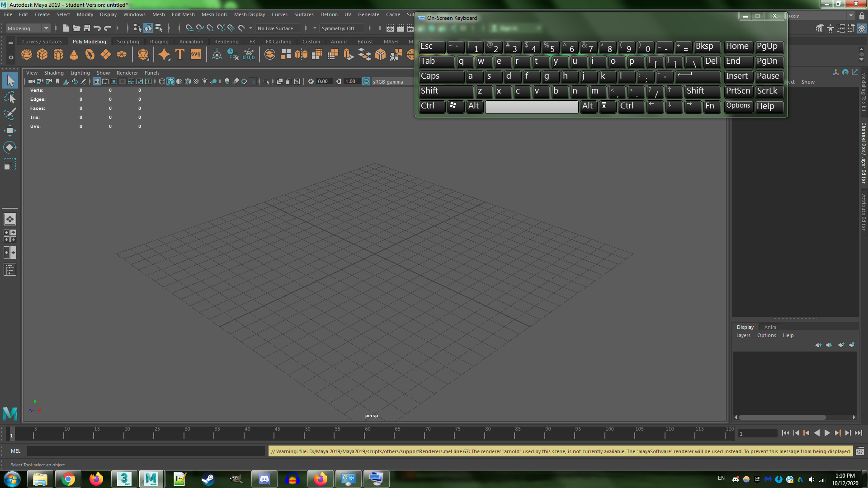Image resolution: width=868 pixels, height=488 pixels.
Task: Open the Modeling menu set dropdown
Action: (28, 28)
